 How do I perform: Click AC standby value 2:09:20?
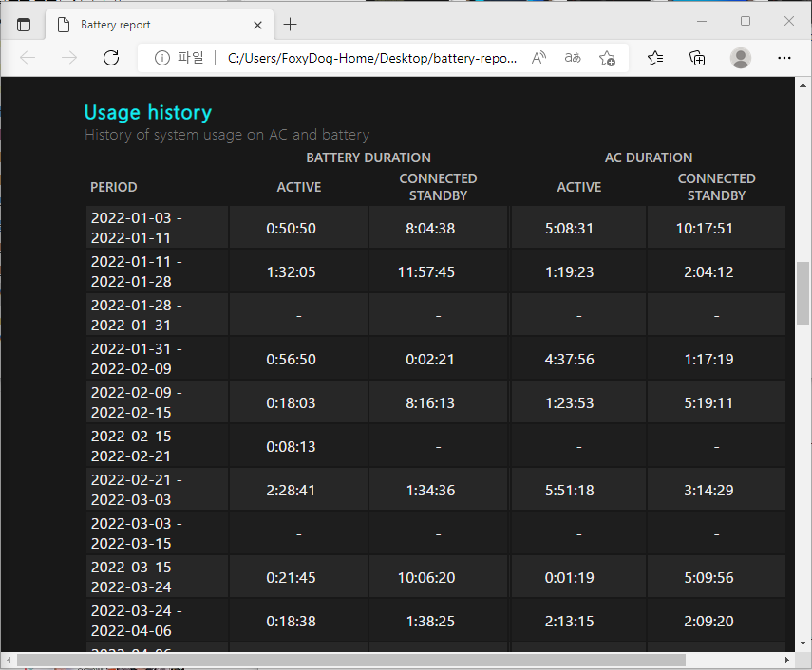click(x=708, y=621)
